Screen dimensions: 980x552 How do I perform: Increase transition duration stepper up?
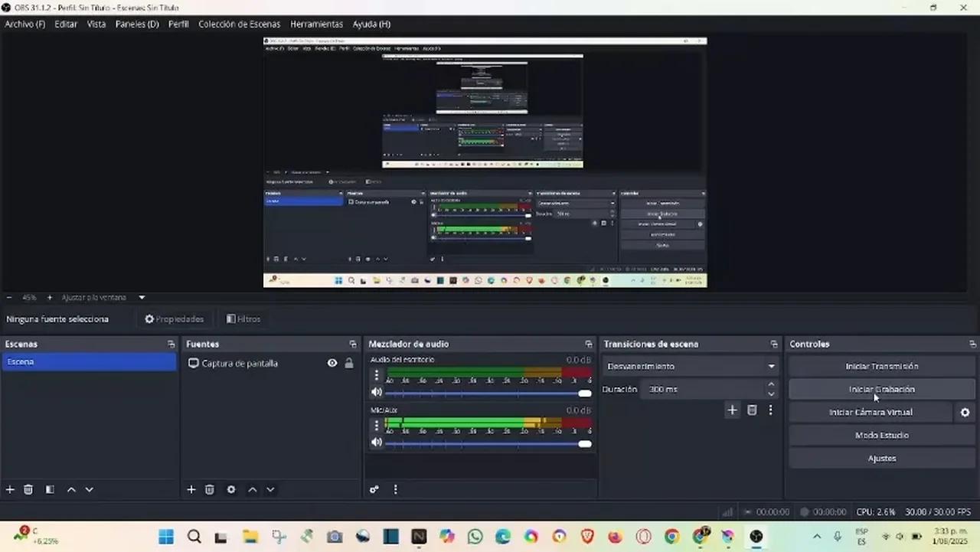click(771, 385)
